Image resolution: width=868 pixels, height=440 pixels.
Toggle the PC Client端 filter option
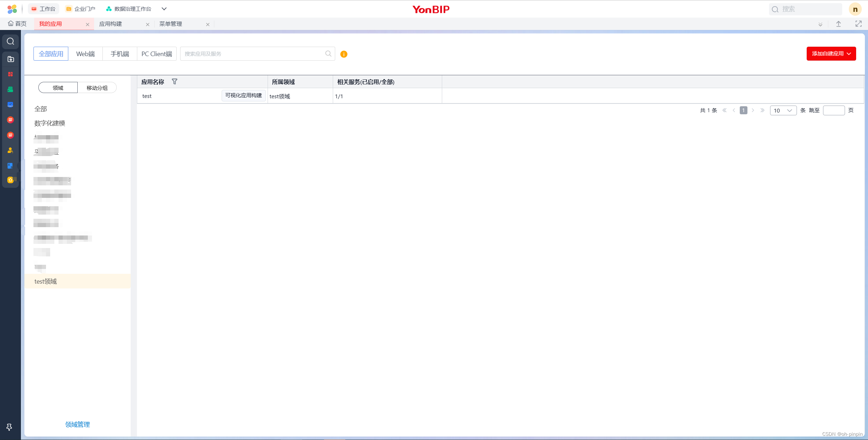tap(156, 53)
